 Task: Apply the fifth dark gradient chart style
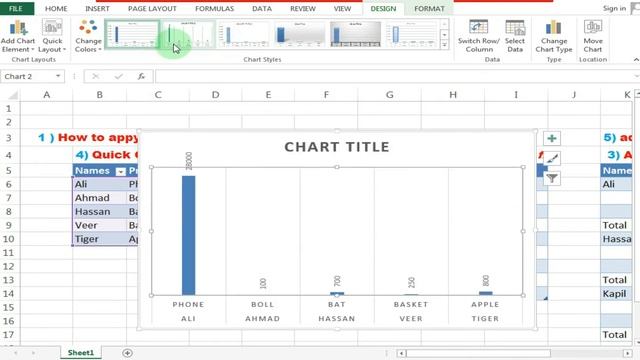(x=356, y=34)
